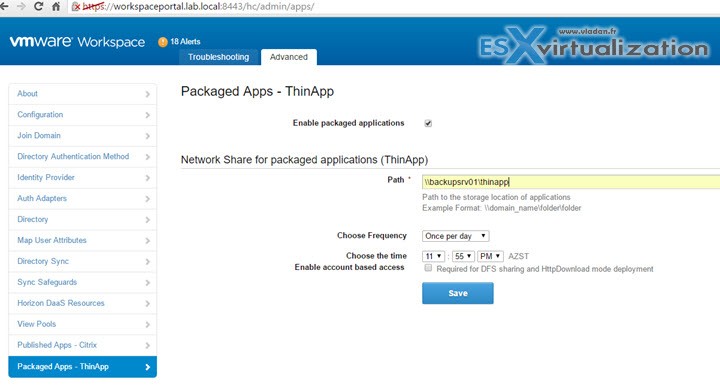
Task: Open the Identity Provider section
Action: click(x=83, y=178)
